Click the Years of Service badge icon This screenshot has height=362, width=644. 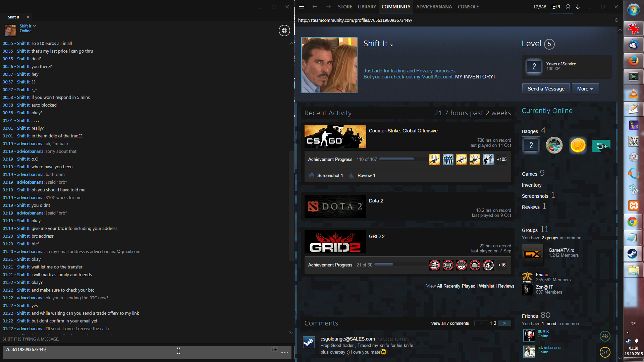coord(534,66)
